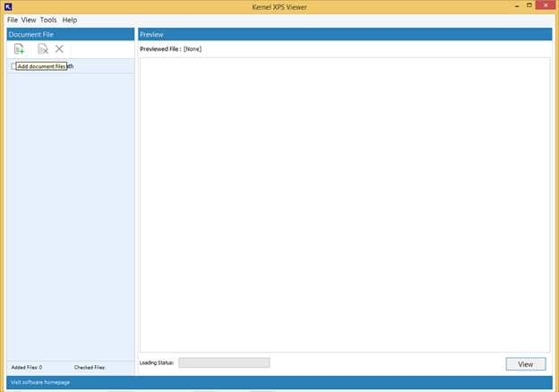Click the View button
Screen dimensions: 559x392
(x=526, y=364)
